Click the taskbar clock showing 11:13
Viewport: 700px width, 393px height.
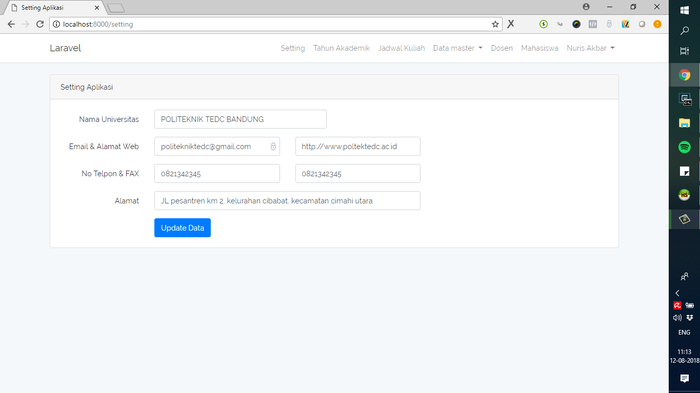tap(684, 356)
